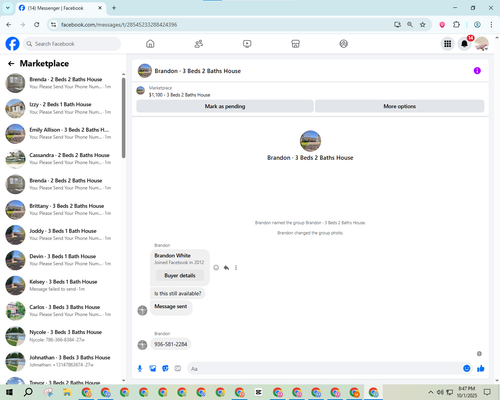Open the Groups icon in top navigation
Screen dimensions: 500x400
(x=344, y=44)
